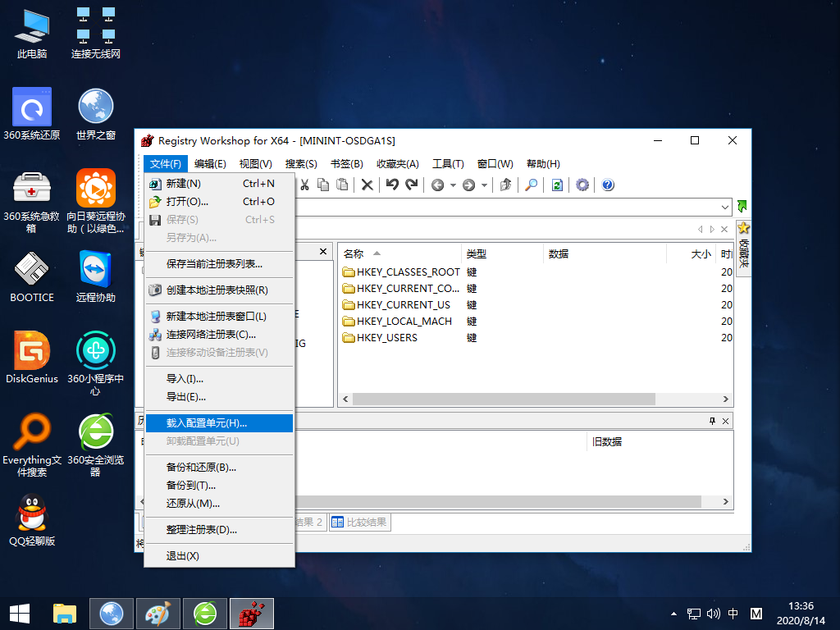The height and width of the screenshot is (630, 840).
Task: Click the Windows Start button
Action: [x=20, y=614]
